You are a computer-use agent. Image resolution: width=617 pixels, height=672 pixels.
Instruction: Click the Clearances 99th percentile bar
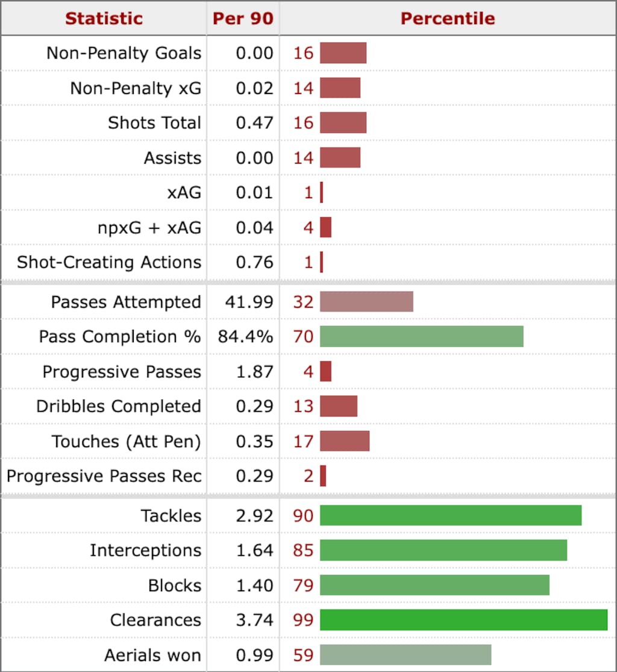coord(463,620)
